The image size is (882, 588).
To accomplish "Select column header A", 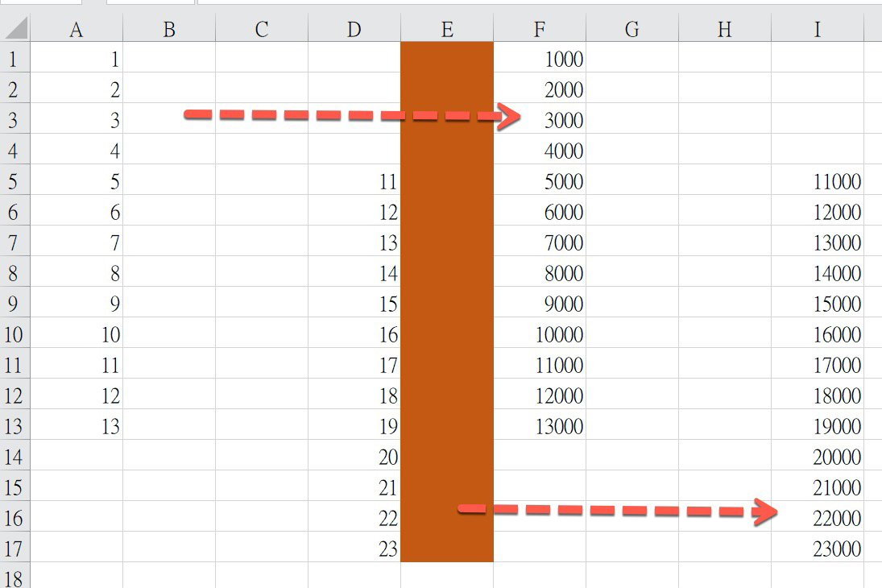I will click(x=77, y=29).
